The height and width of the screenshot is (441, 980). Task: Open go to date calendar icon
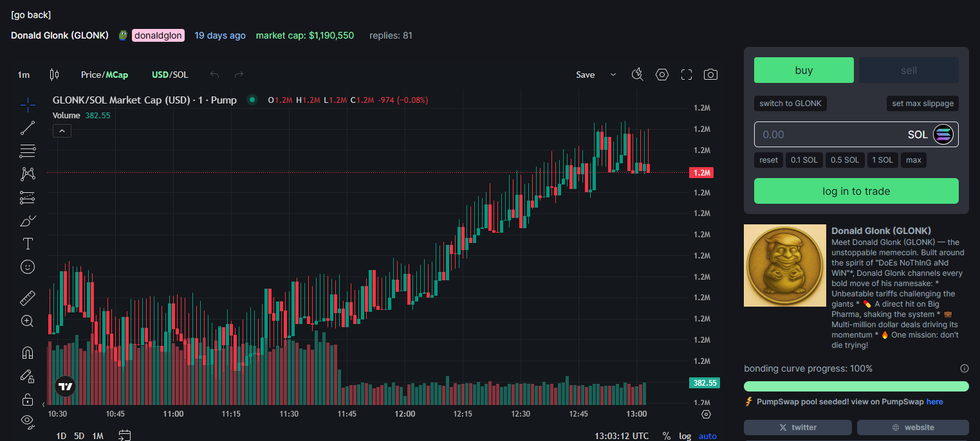[x=125, y=436]
